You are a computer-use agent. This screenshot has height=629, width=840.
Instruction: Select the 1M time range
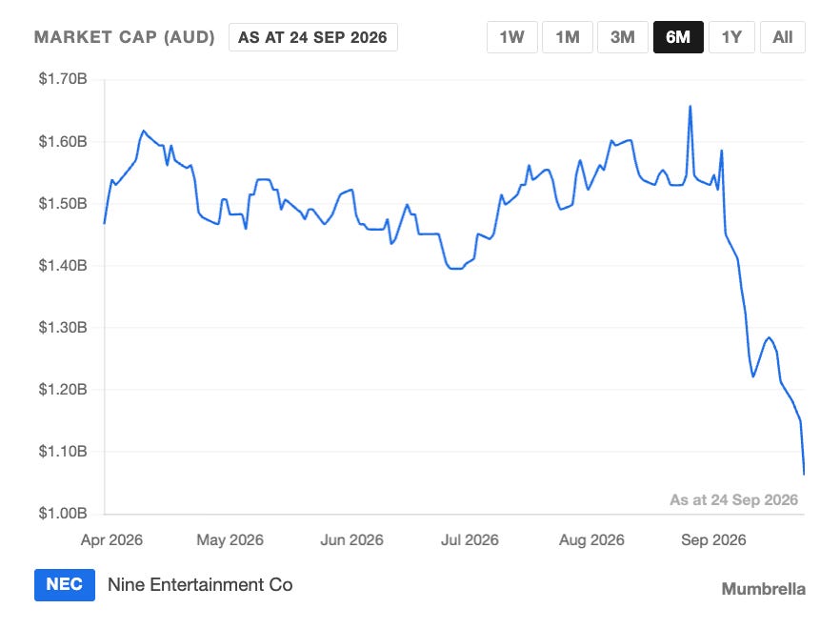click(568, 37)
